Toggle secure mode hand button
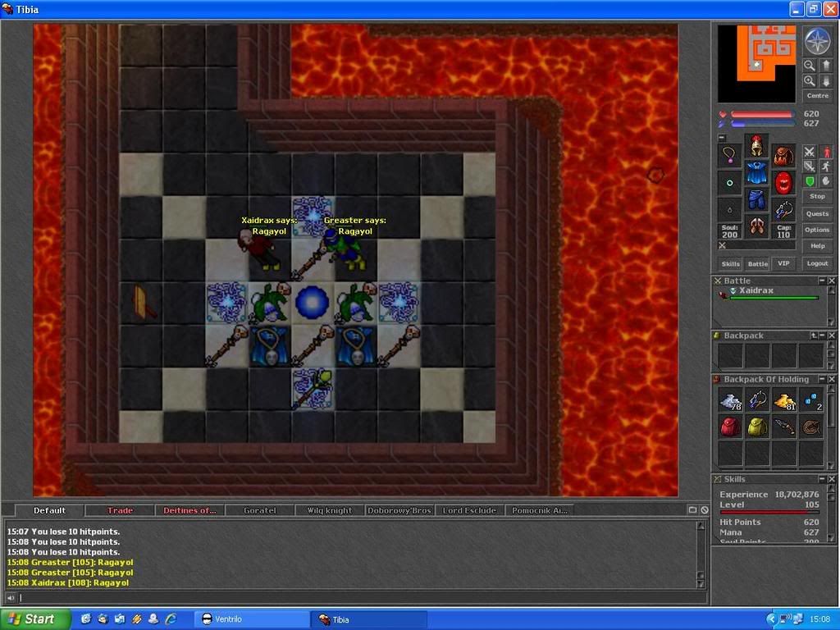Viewport: 840px width, 630px height. 825,181
